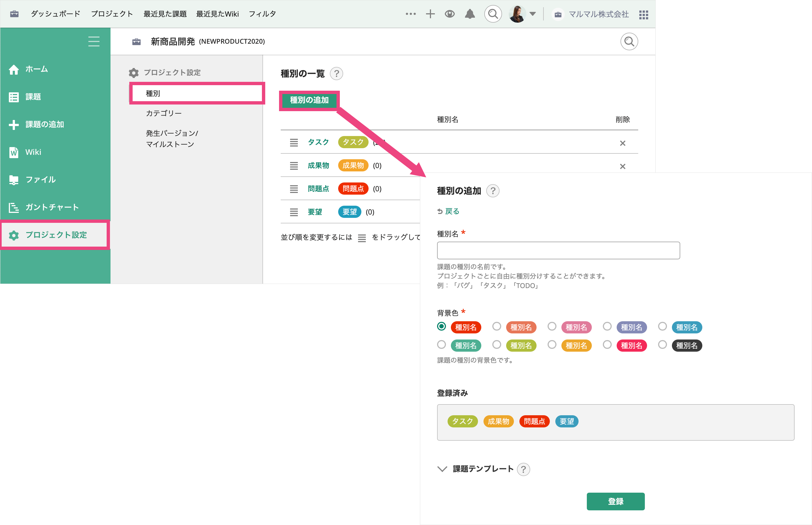Select the black background color radio
The height and width of the screenshot is (525, 812).
pos(662,345)
